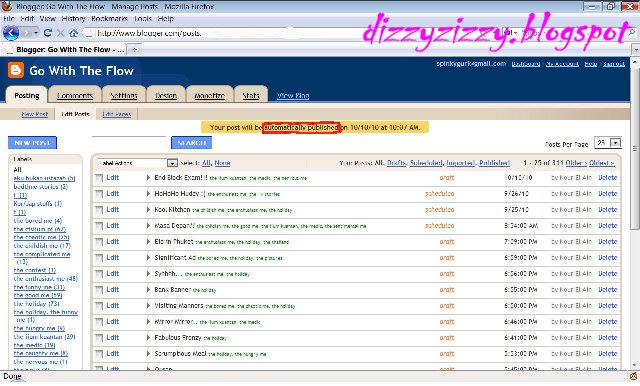This screenshot has width=640, height=386.
Task: Filter posts by Published link
Action: [x=494, y=163]
